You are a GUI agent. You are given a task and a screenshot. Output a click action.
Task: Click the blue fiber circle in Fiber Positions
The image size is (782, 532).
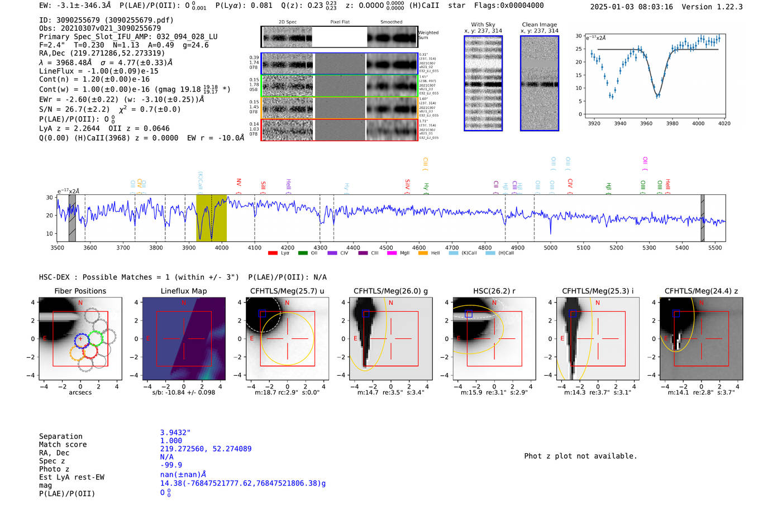(82, 340)
